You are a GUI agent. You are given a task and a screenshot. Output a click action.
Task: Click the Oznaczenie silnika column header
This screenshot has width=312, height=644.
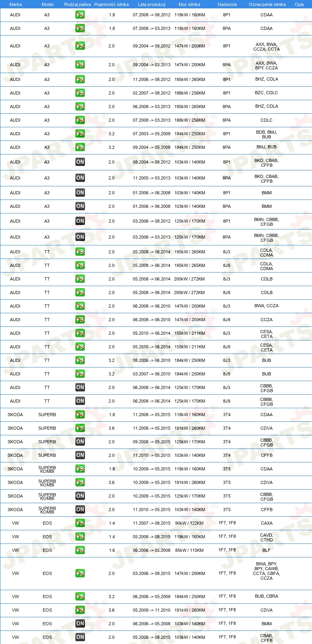[267, 4]
